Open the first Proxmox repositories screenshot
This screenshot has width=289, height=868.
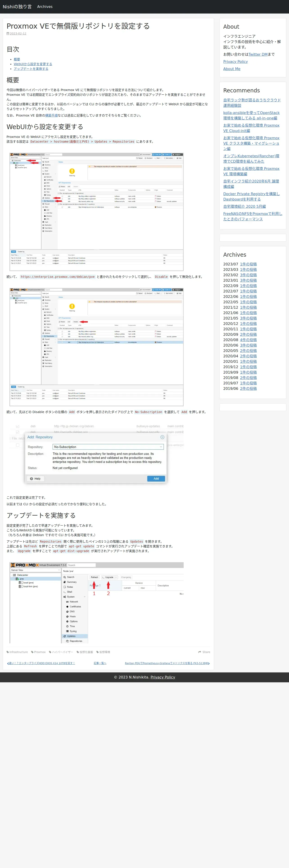97,212
